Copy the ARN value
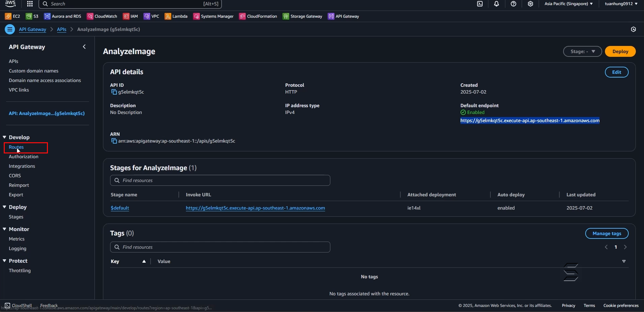 pos(114,141)
